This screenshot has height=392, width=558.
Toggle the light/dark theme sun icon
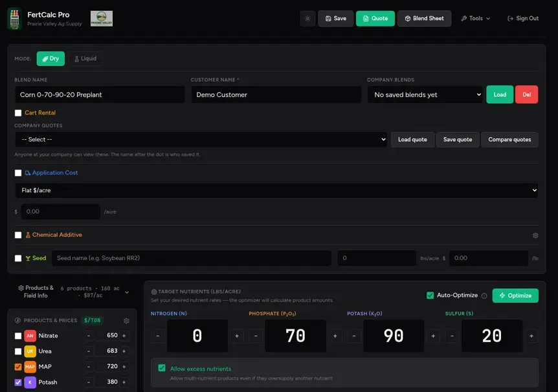click(x=307, y=19)
